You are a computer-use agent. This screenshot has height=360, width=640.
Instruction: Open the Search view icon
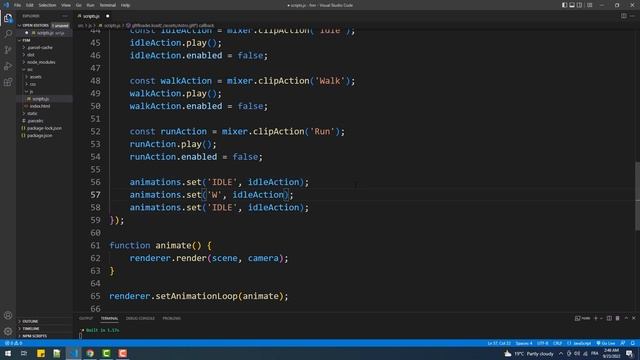click(8, 33)
